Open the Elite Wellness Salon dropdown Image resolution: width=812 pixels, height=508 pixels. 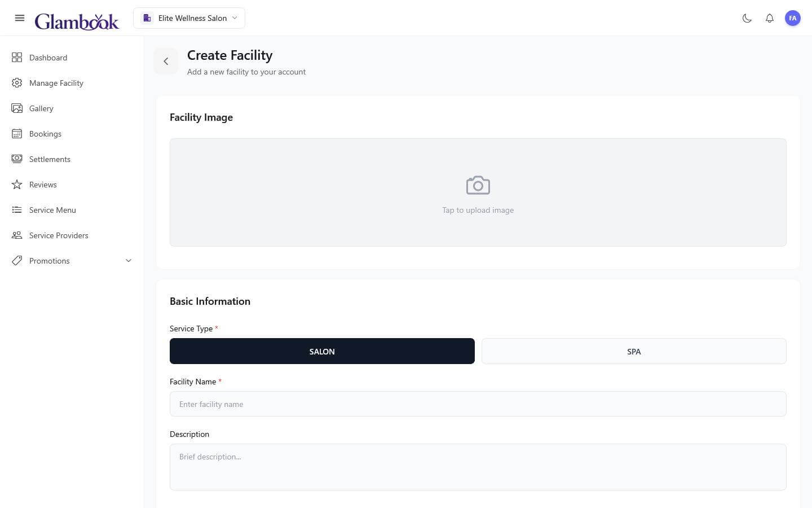(x=189, y=18)
